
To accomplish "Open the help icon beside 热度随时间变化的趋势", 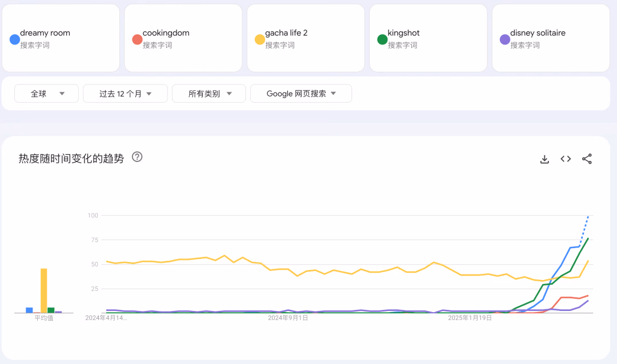I will pyautogui.click(x=137, y=157).
